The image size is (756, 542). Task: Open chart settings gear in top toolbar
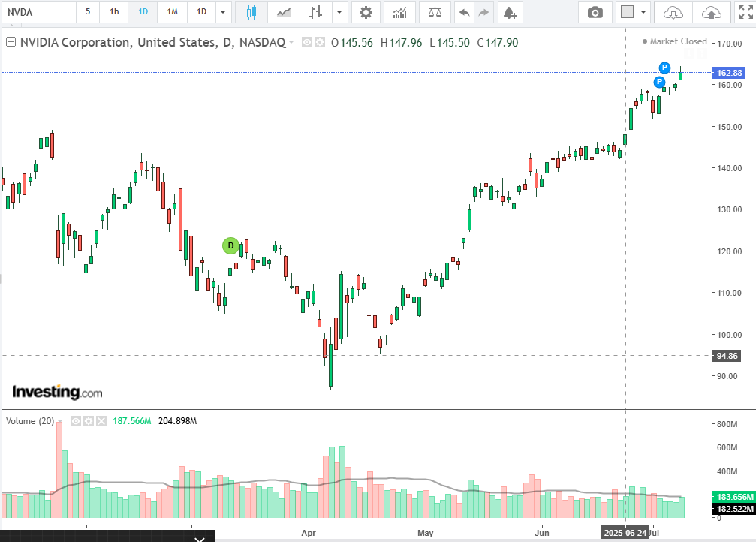click(366, 12)
